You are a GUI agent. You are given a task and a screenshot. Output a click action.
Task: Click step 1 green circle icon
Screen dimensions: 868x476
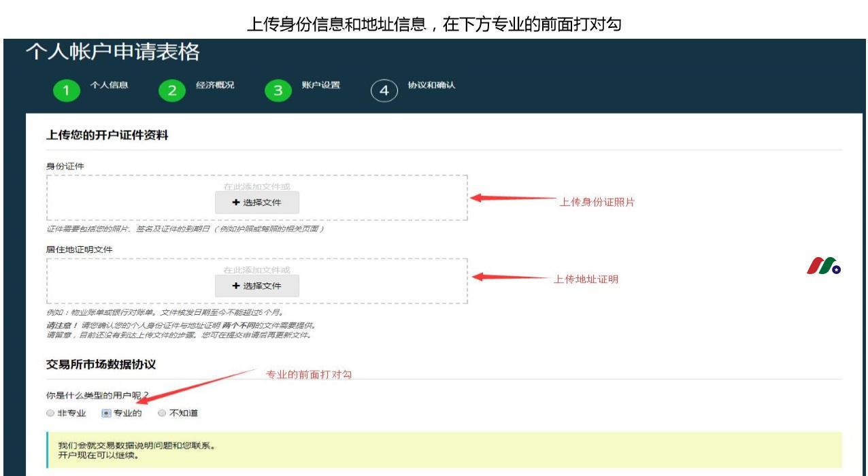tap(66, 91)
